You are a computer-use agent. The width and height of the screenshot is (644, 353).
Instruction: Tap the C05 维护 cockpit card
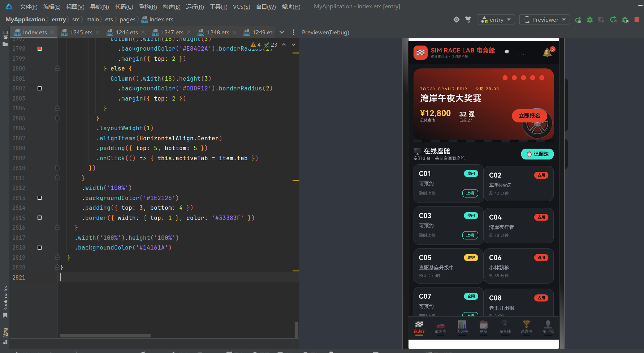[x=448, y=266]
